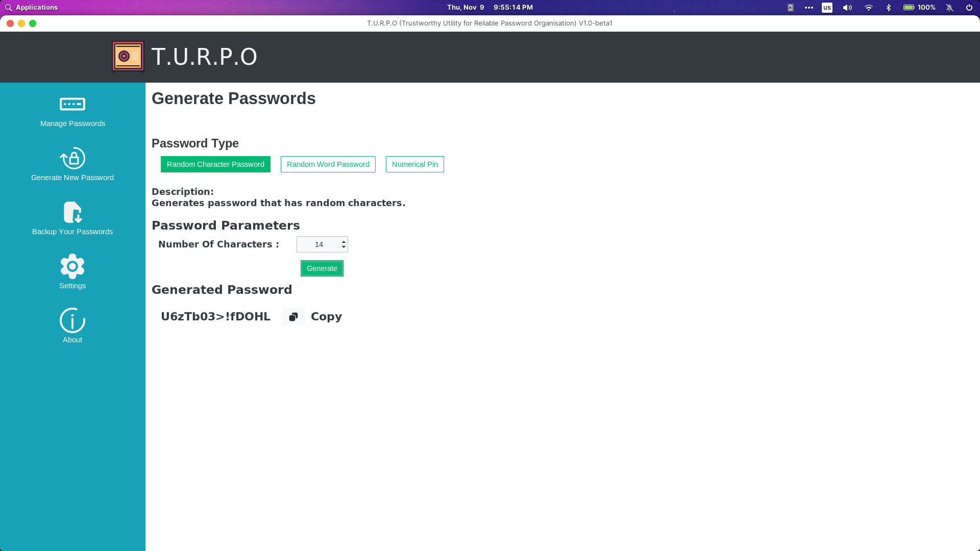
Task: Click the Manage Passwords icon
Action: click(72, 104)
